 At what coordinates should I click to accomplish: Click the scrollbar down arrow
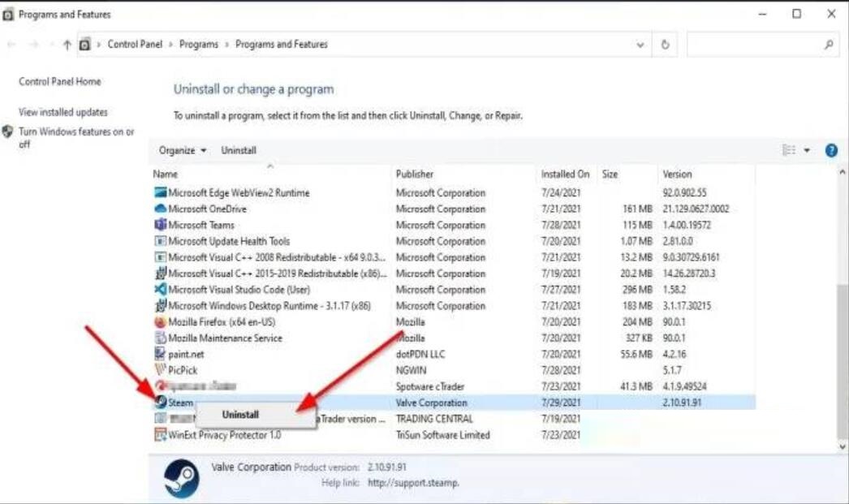click(842, 446)
